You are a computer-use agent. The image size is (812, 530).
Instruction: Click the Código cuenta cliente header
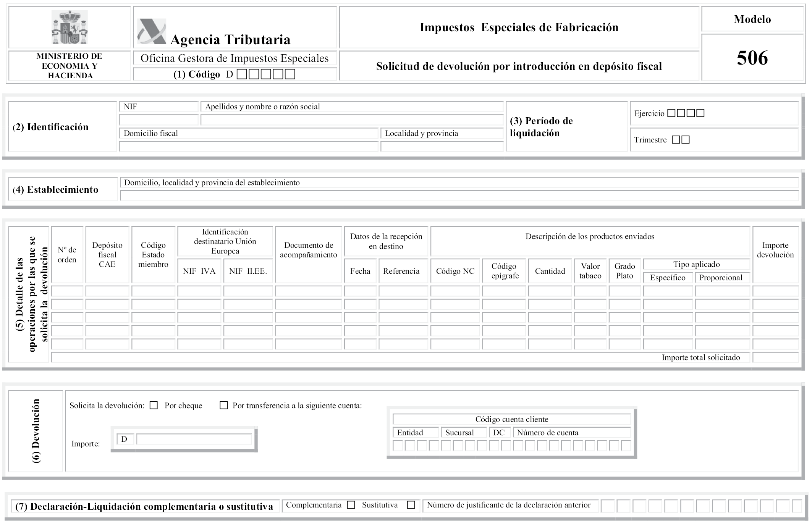511,419
